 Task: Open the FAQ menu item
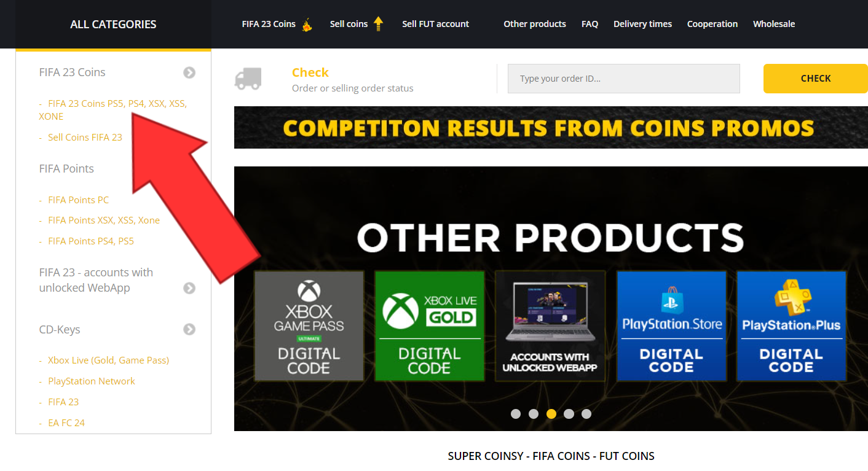point(590,24)
